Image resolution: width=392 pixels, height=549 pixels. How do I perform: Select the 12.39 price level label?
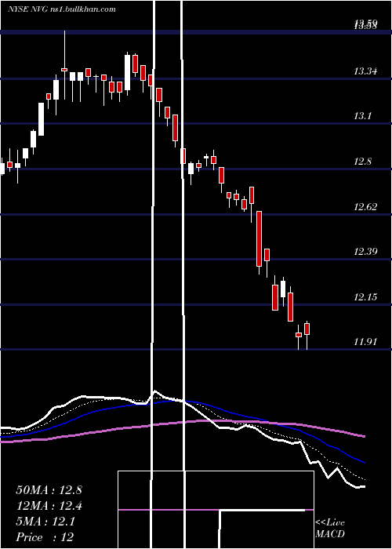[x=365, y=252]
